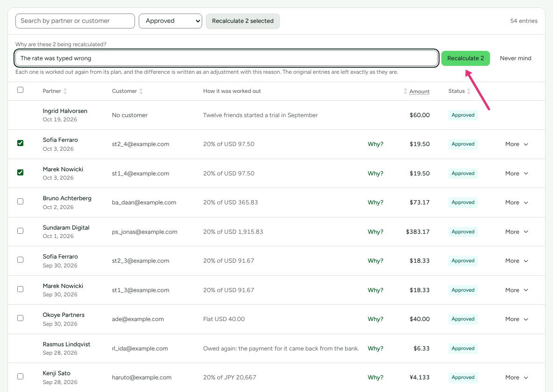The height and width of the screenshot is (392, 553).
Task: Expand More menu for st2_4@example.com row
Action: (x=516, y=144)
